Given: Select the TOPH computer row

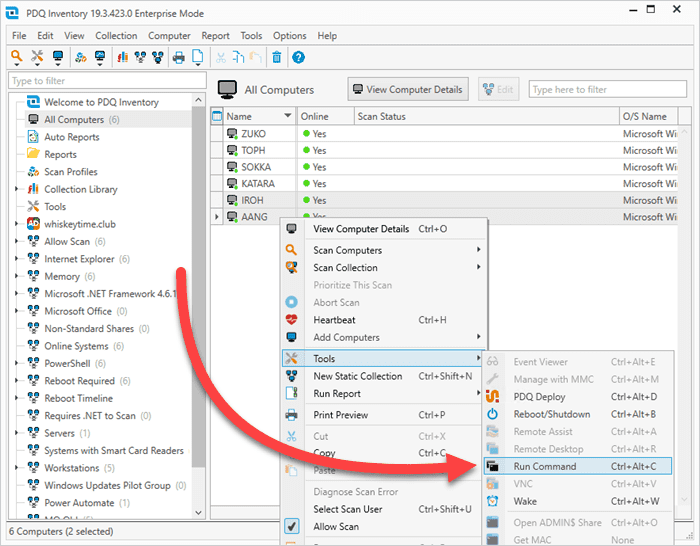Looking at the screenshot, I should (444, 150).
